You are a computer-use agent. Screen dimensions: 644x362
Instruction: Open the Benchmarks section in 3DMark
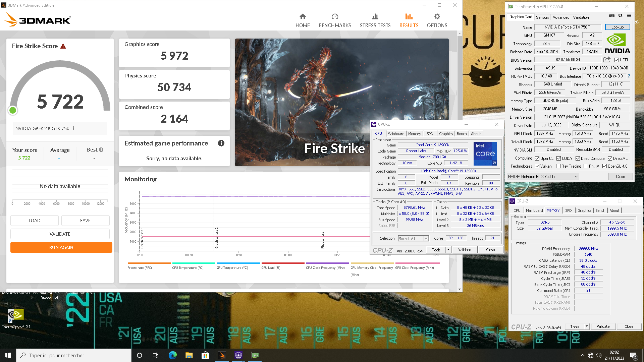tap(335, 21)
